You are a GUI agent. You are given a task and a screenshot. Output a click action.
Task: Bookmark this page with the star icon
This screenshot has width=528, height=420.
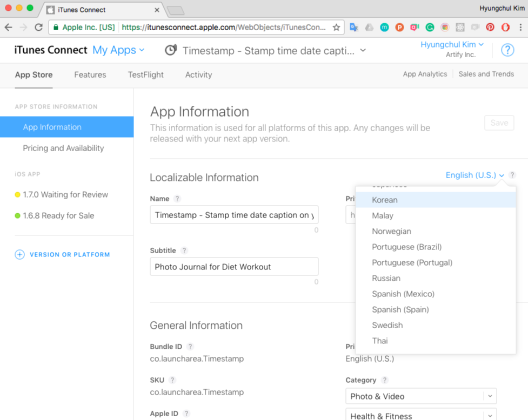click(336, 27)
